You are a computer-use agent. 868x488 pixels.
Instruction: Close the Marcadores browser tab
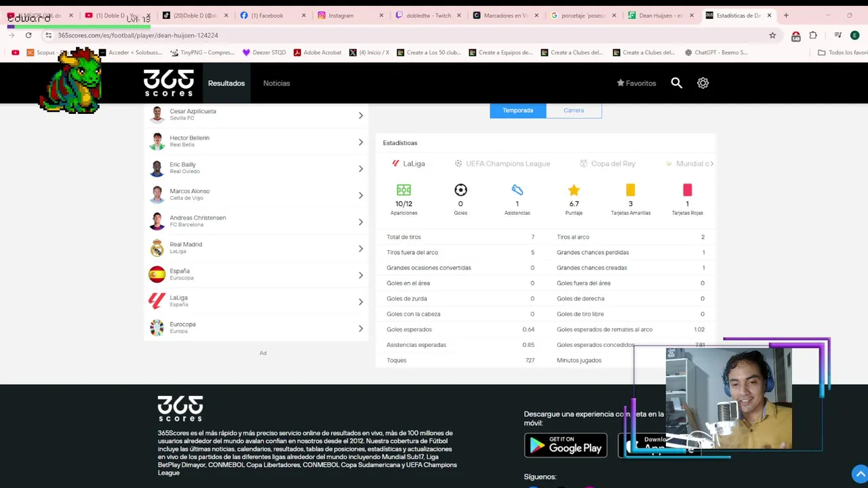click(536, 15)
